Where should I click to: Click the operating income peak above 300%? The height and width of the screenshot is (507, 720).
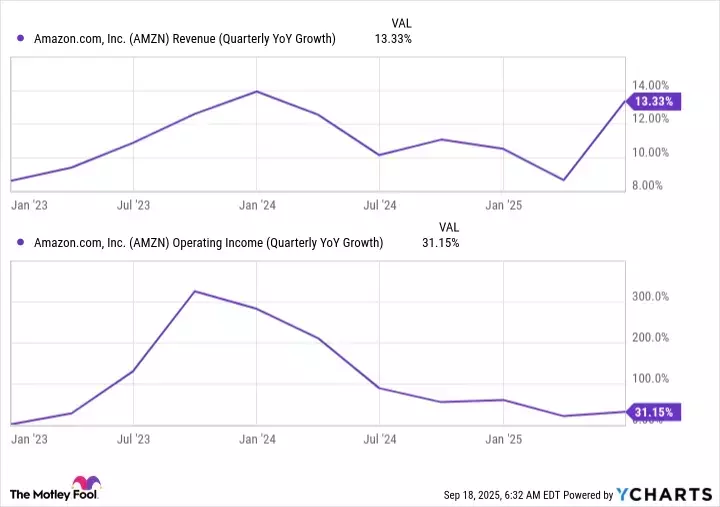[195, 291]
